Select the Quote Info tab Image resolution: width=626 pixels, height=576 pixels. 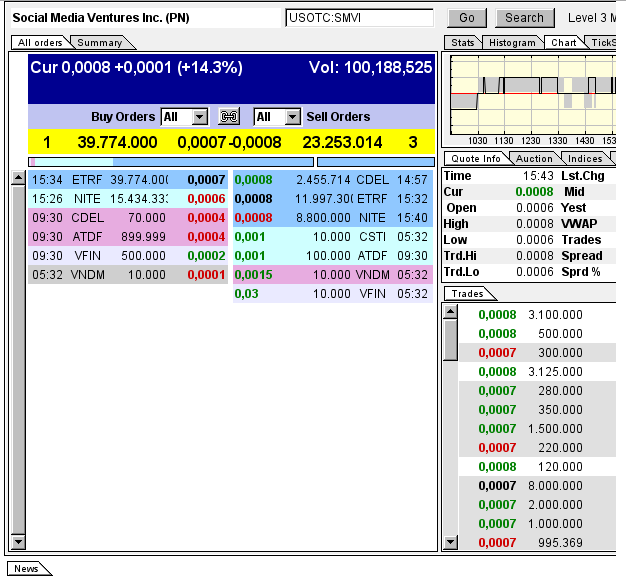pyautogui.click(x=476, y=159)
